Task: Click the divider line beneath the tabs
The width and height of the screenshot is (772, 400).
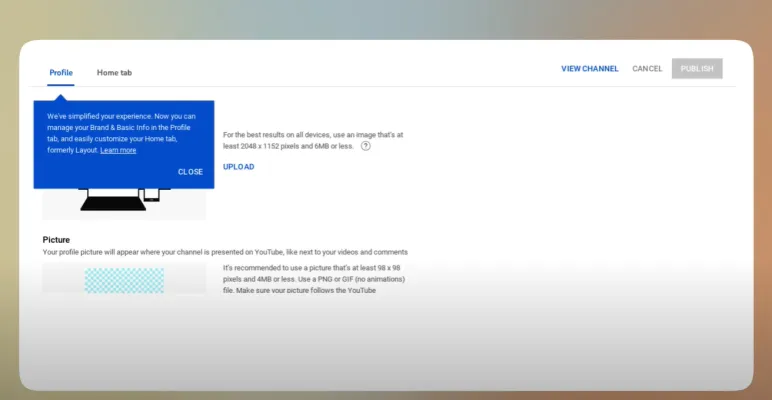Action: pos(400,87)
